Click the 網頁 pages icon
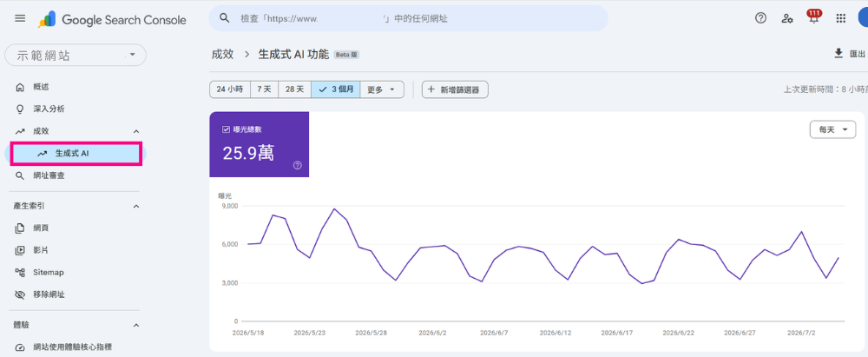Screen dimensions: 868x357 point(20,228)
